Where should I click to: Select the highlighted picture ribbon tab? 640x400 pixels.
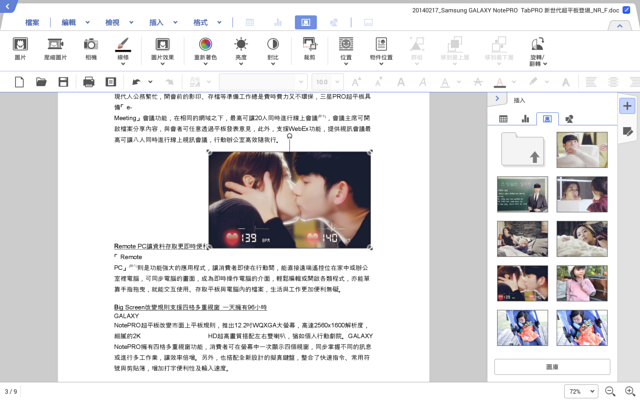(x=306, y=22)
